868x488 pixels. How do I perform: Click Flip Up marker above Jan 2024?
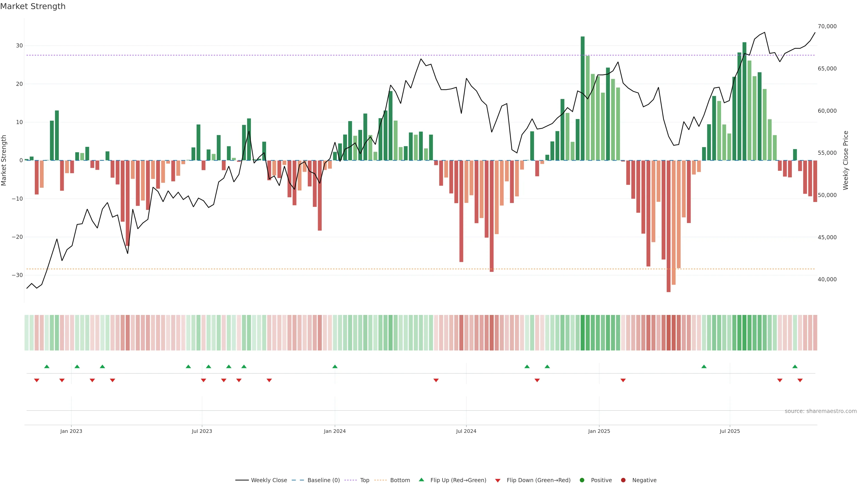click(335, 366)
